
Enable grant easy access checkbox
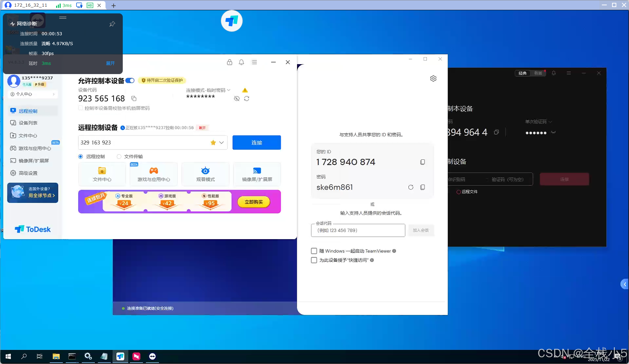(314, 260)
